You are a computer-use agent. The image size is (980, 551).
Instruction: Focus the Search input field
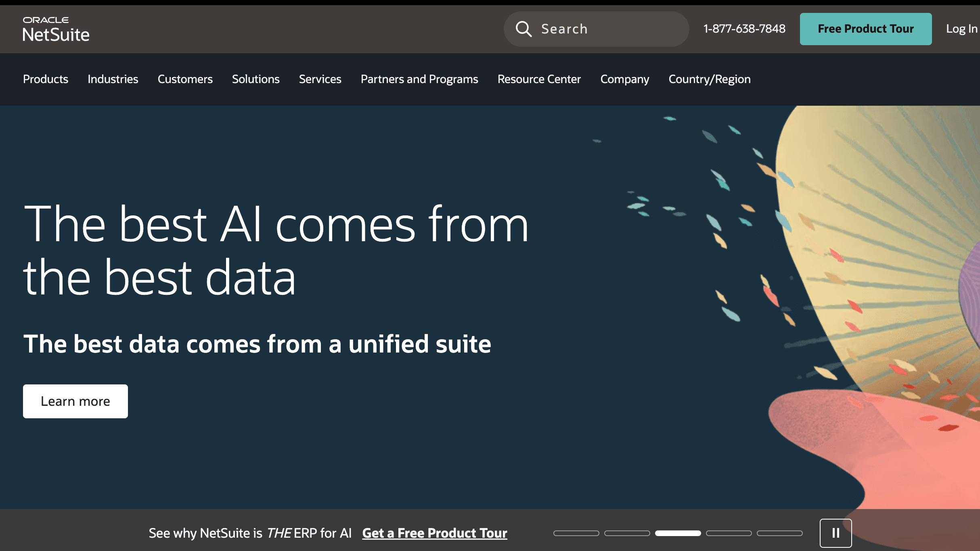click(596, 29)
